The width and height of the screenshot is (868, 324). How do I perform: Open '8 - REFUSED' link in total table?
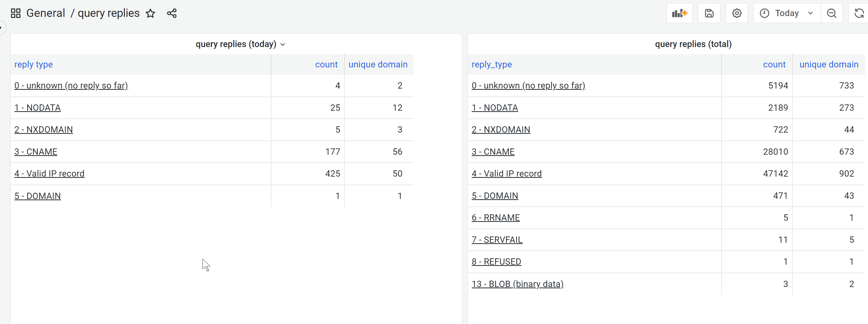pyautogui.click(x=496, y=262)
